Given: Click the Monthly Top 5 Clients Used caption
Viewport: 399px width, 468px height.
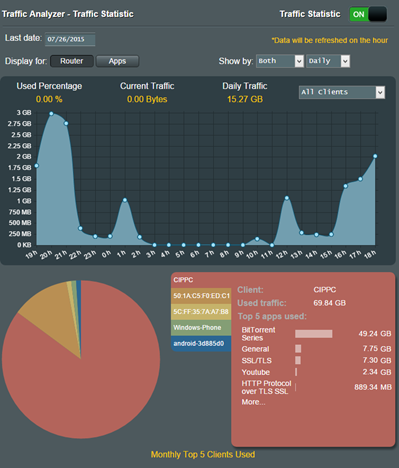Looking at the screenshot, I should click(203, 455).
